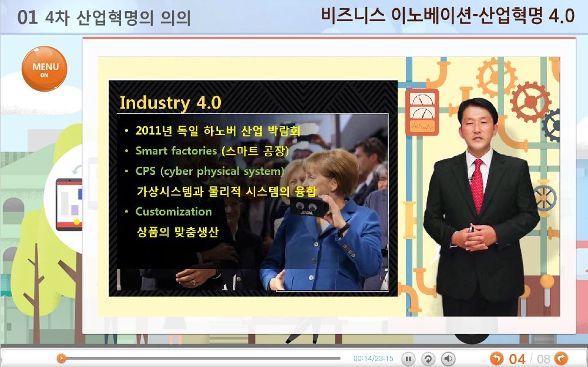Toggle the orange MENU ON button

[45, 69]
